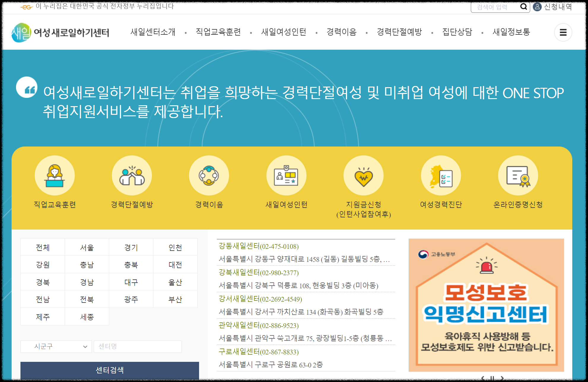Click the 지원금신청 heart icon
Screen dimensions: 588x382
(x=363, y=176)
